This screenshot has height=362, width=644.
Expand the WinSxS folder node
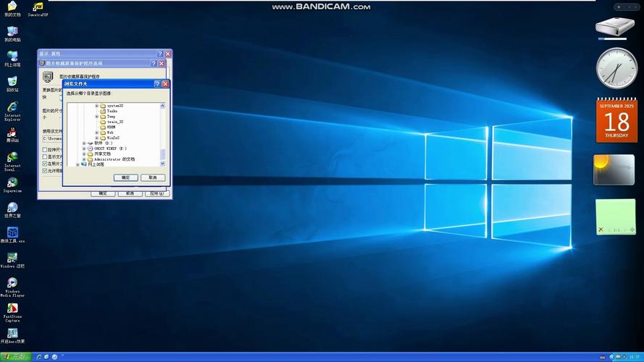click(97, 138)
